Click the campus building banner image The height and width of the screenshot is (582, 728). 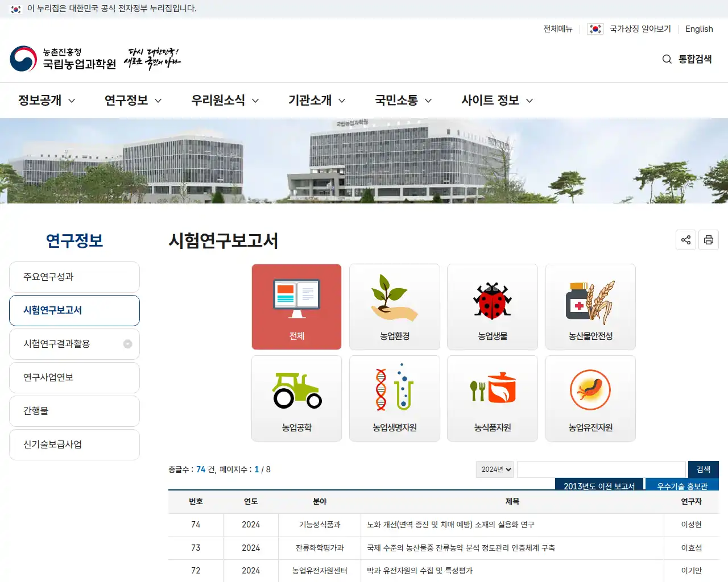[x=364, y=161]
